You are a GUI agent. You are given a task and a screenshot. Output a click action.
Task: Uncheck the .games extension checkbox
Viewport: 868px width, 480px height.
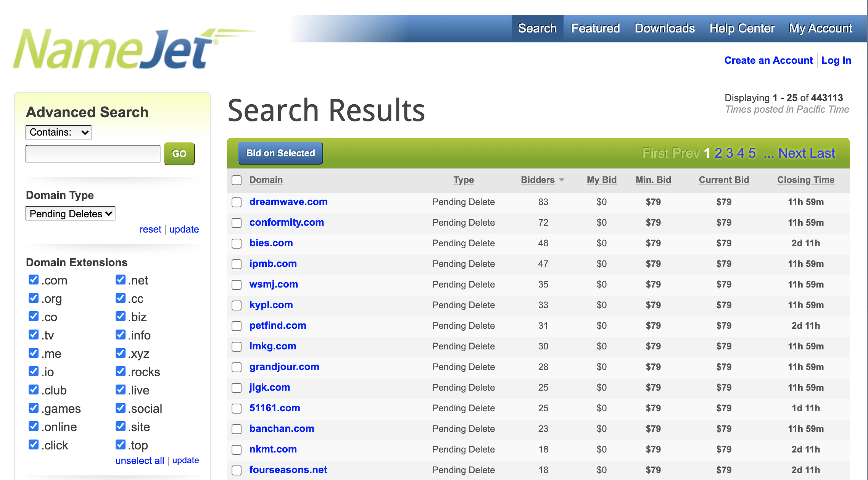pos(34,408)
